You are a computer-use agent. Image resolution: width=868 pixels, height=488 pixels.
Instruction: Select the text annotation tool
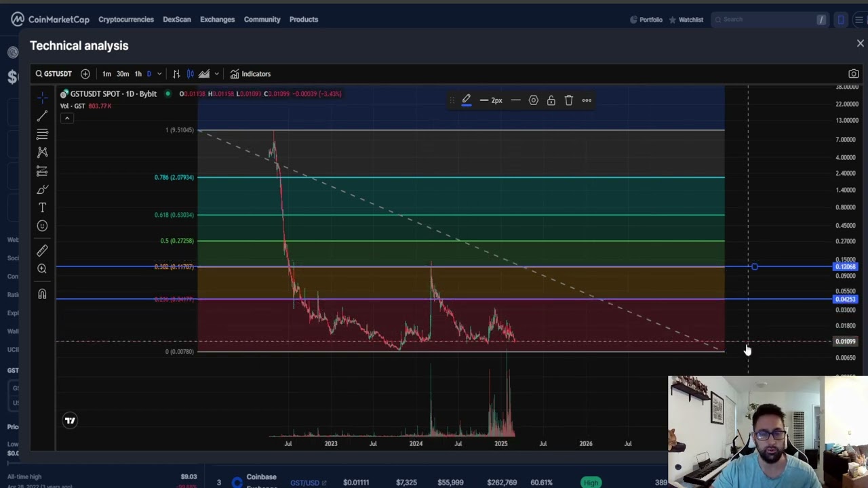[42, 207]
